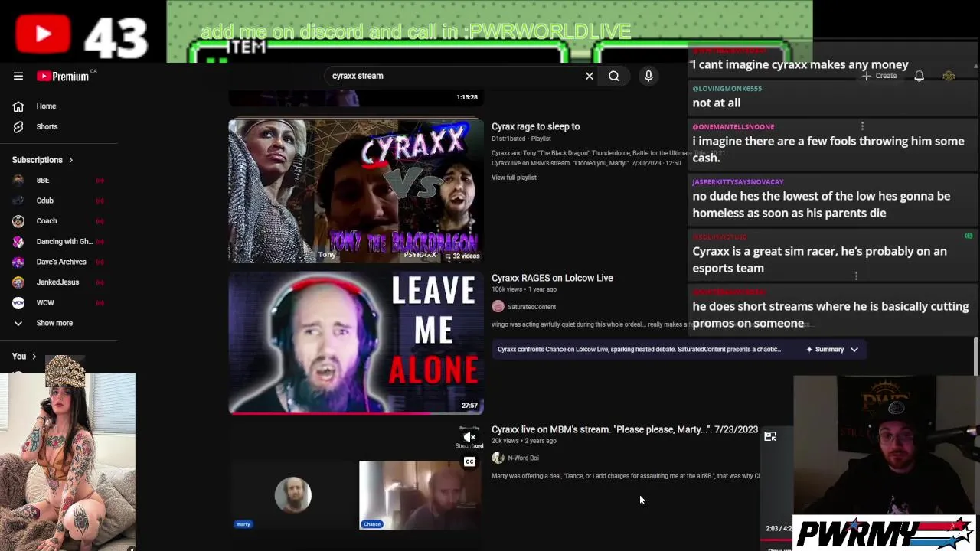Open WCW channel subscription

click(45, 302)
